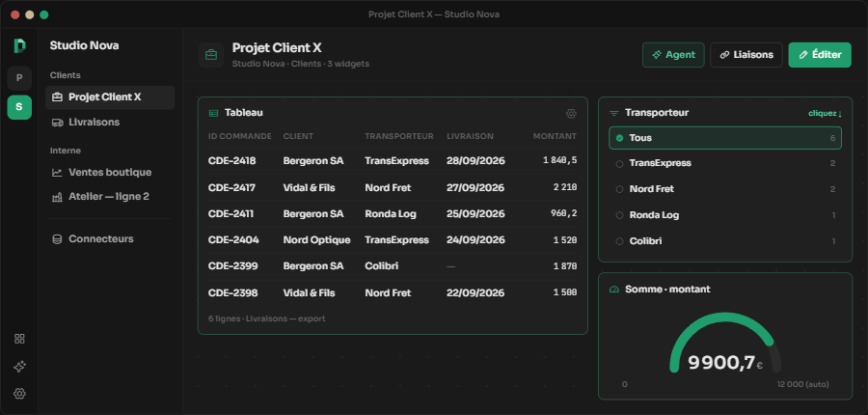Click order cell CDE-2418
The height and width of the screenshot is (415, 868).
click(x=231, y=160)
